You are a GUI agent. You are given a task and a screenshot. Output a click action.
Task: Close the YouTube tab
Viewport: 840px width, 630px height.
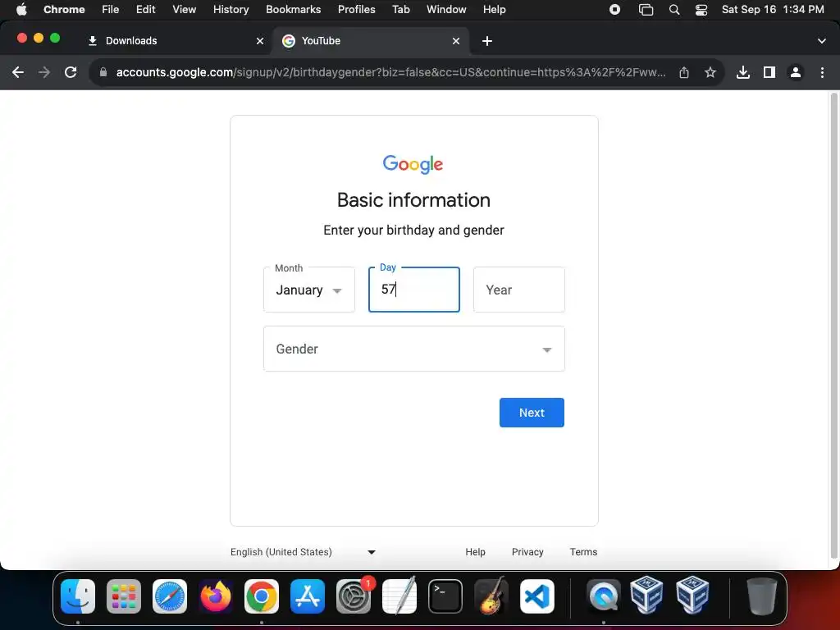coord(456,41)
